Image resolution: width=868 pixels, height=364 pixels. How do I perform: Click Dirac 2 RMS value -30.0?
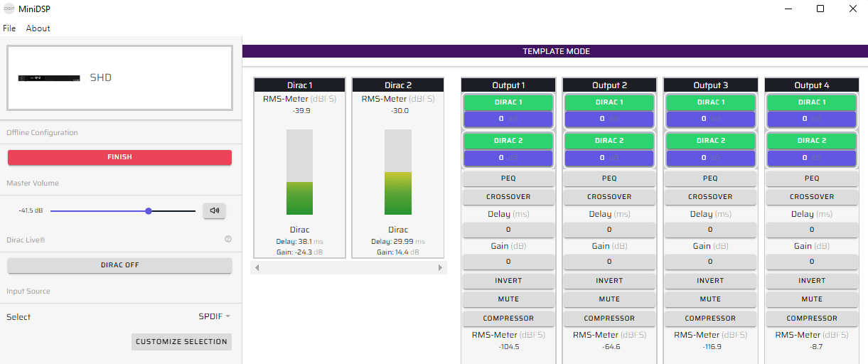[400, 111]
